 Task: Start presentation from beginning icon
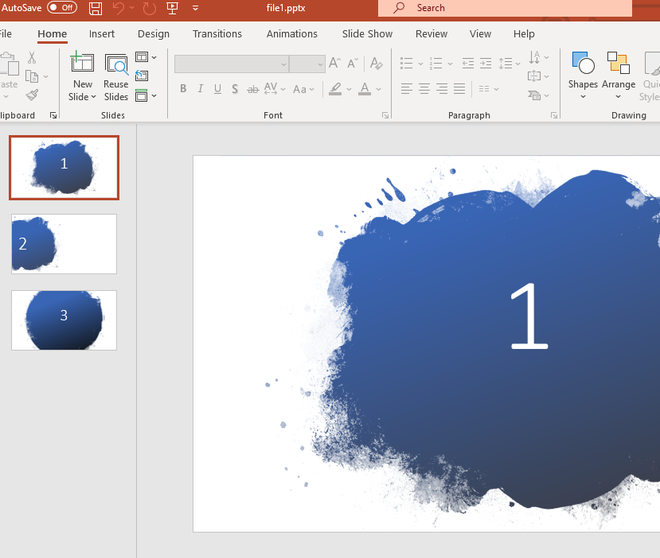tap(172, 8)
